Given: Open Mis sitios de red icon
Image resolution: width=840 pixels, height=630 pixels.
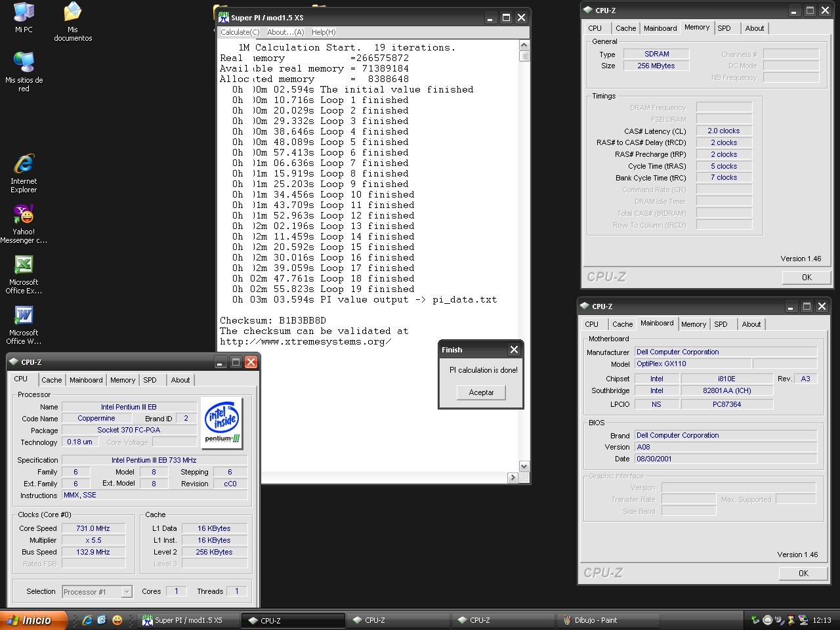Looking at the screenshot, I should coord(24,72).
